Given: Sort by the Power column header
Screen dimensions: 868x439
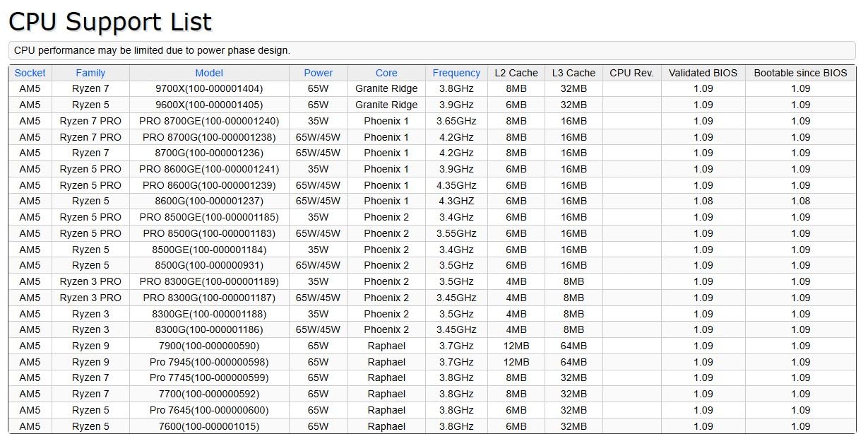Looking at the screenshot, I should pyautogui.click(x=318, y=73).
